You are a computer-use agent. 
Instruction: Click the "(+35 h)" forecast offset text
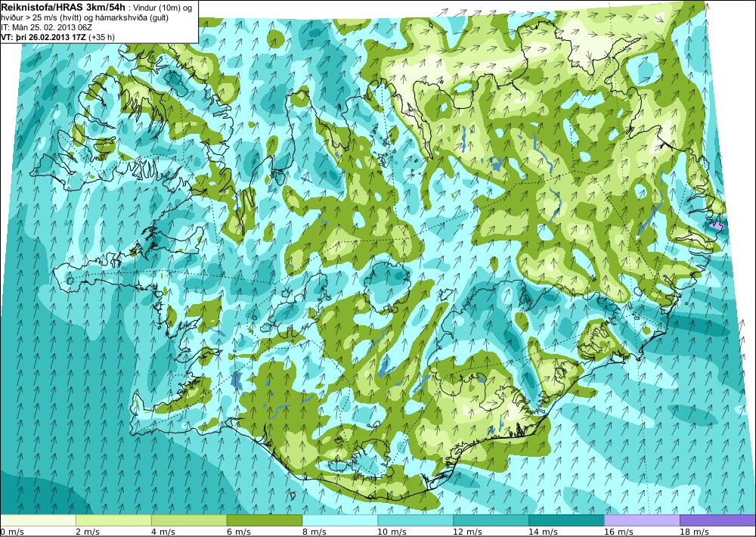click(102, 37)
